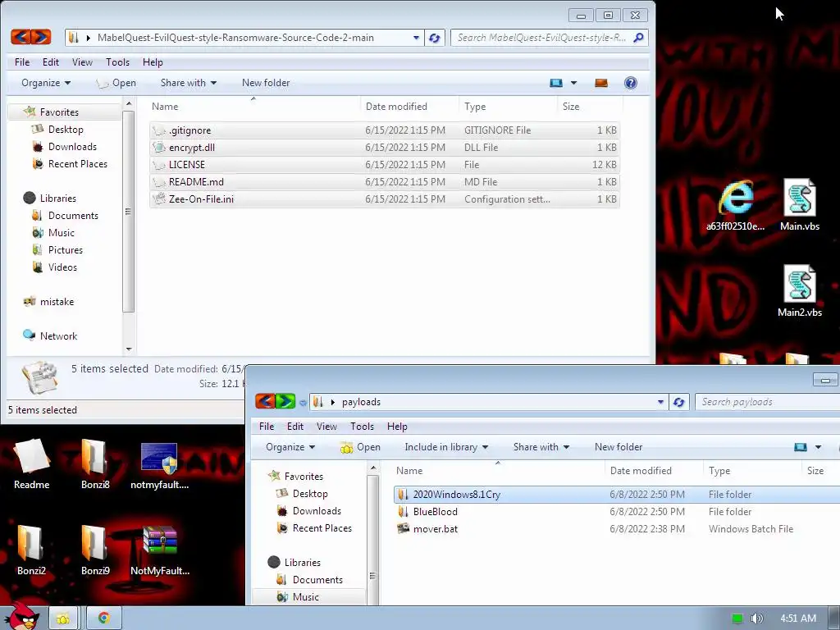This screenshot has height=630, width=840.
Task: Click Back arrow in payloads window
Action: point(265,401)
